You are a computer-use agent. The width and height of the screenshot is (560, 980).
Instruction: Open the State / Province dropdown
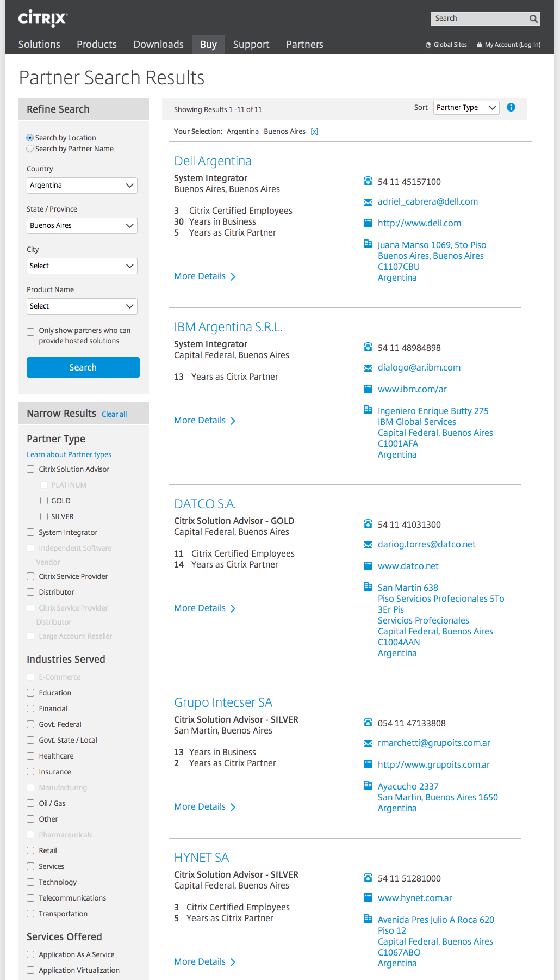82,226
